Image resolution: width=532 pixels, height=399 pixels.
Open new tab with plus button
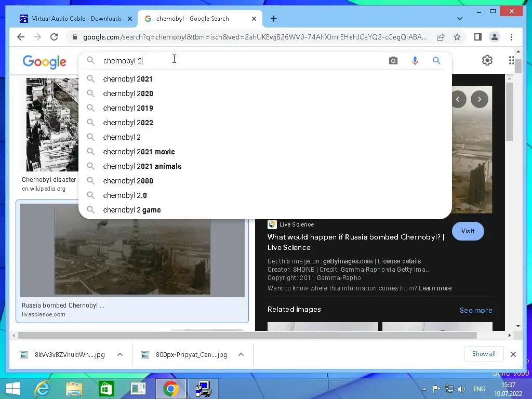[273, 19]
